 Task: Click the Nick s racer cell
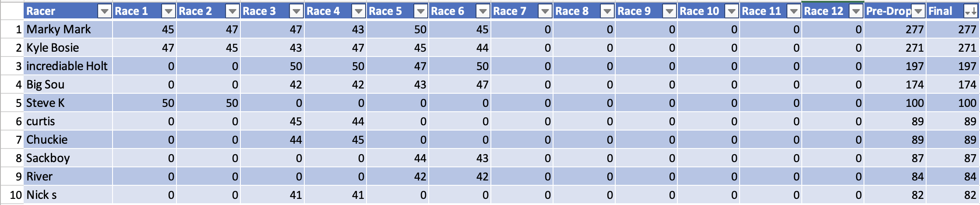pyautogui.click(x=68, y=195)
